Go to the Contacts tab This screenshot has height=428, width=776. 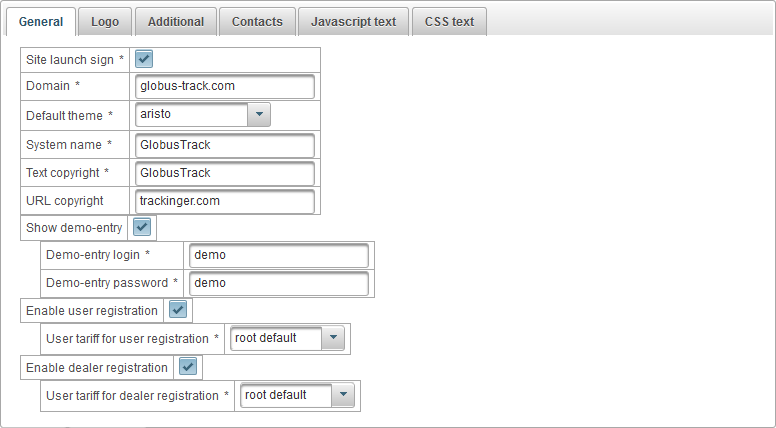click(257, 21)
